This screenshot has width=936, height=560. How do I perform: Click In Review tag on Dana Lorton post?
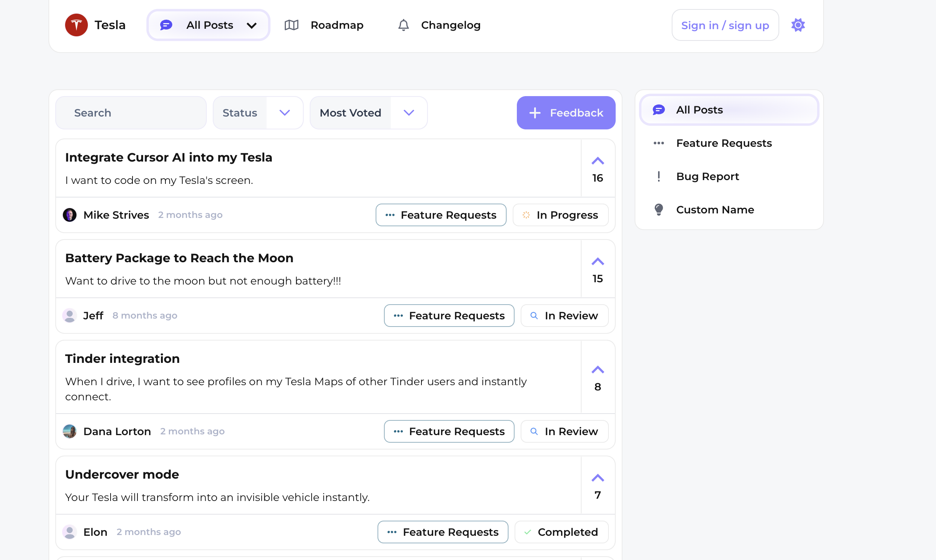[x=565, y=431]
